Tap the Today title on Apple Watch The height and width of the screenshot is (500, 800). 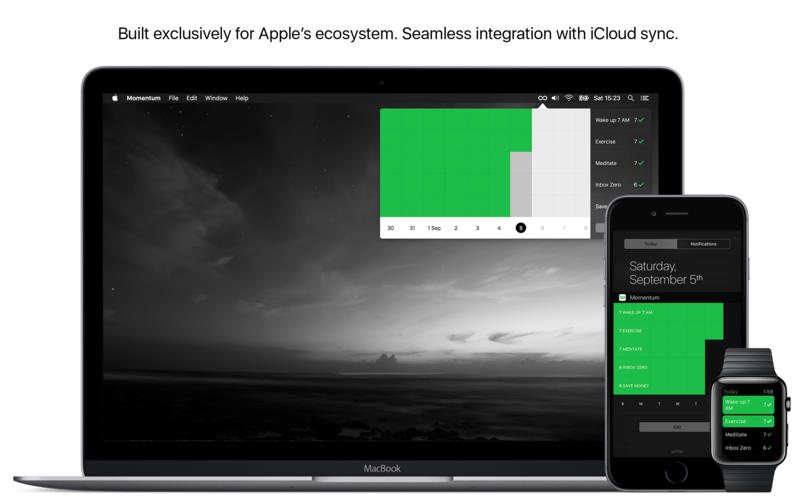(x=731, y=391)
